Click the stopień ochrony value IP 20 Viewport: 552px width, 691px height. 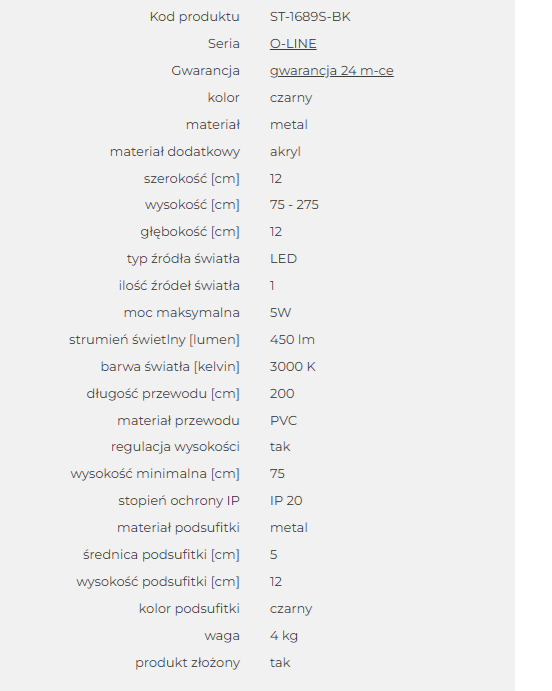click(286, 501)
